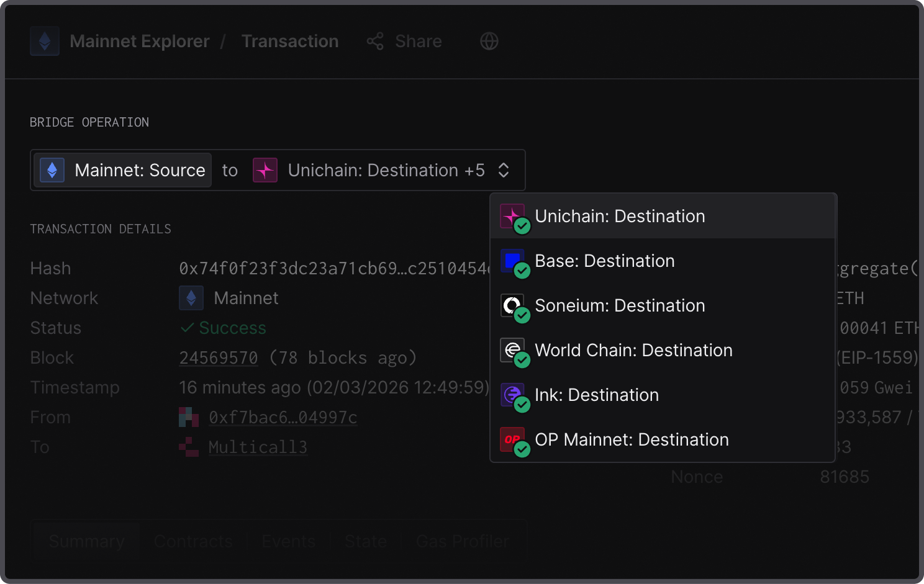Viewport: 924px width, 584px height.
Task: Choose OP Mainnet: Destination from the list
Action: [663, 439]
